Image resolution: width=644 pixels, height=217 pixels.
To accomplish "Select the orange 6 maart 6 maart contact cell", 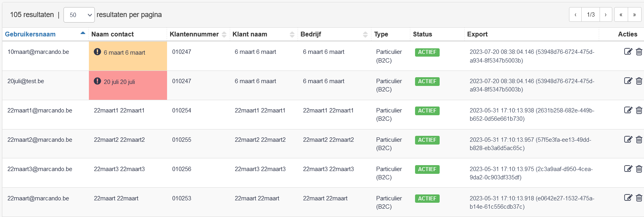I will (x=128, y=56).
